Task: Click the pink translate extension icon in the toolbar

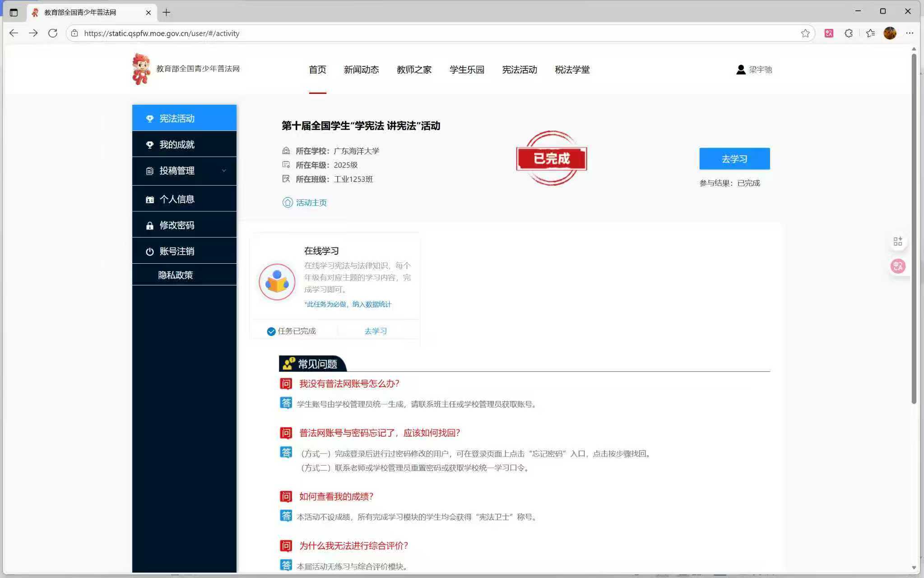Action: [x=829, y=33]
